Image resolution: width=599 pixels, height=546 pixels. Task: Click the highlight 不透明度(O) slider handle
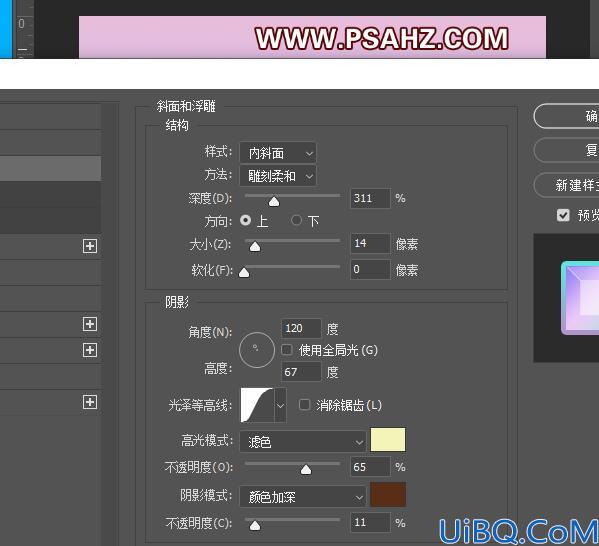pyautogui.click(x=306, y=470)
